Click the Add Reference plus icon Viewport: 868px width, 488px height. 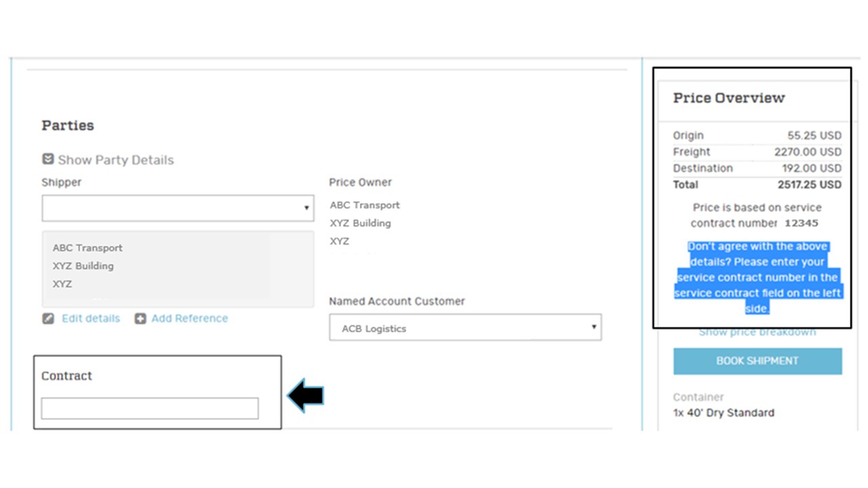click(x=140, y=319)
